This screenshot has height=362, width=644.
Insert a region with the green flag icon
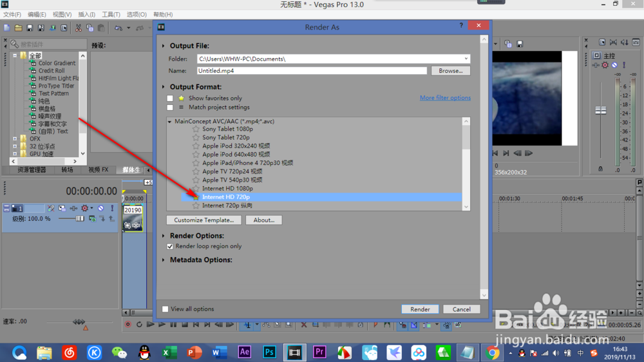click(x=387, y=325)
